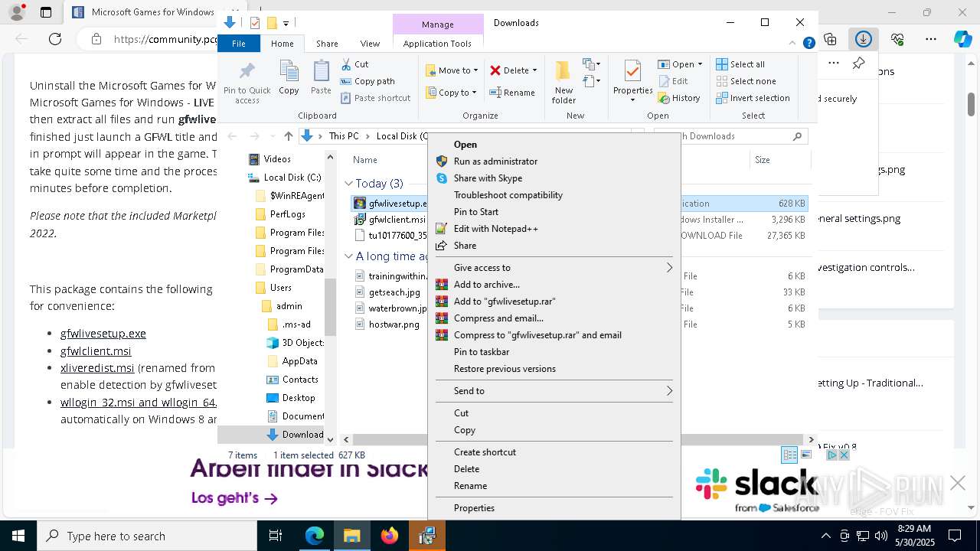Click the Cut ribbon button with scissors
Image resolution: width=980 pixels, height=551 pixels.
pos(354,64)
